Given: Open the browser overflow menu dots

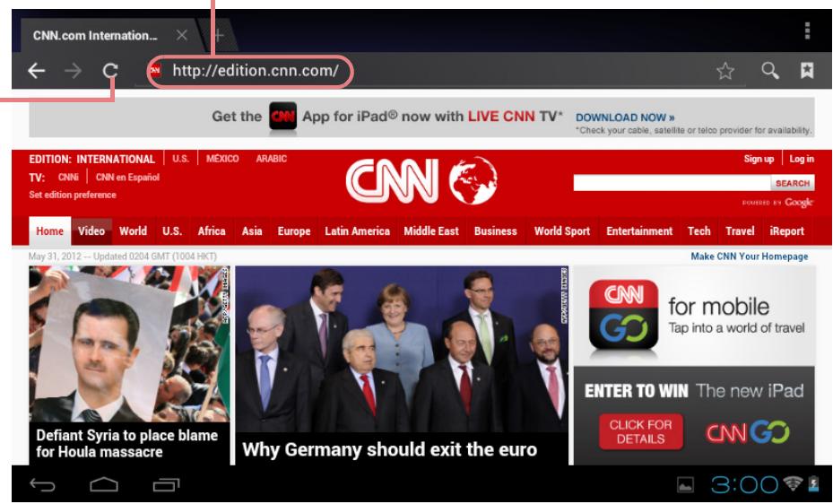Looking at the screenshot, I should tap(807, 30).
